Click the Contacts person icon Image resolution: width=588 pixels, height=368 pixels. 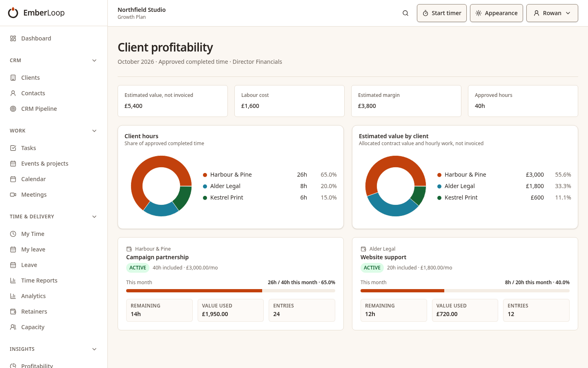[x=13, y=93]
